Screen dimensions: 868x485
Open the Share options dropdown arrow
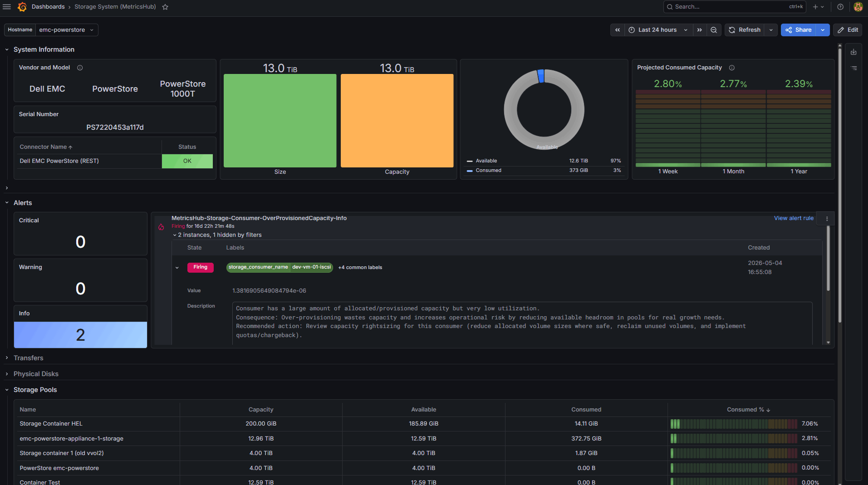(x=823, y=30)
